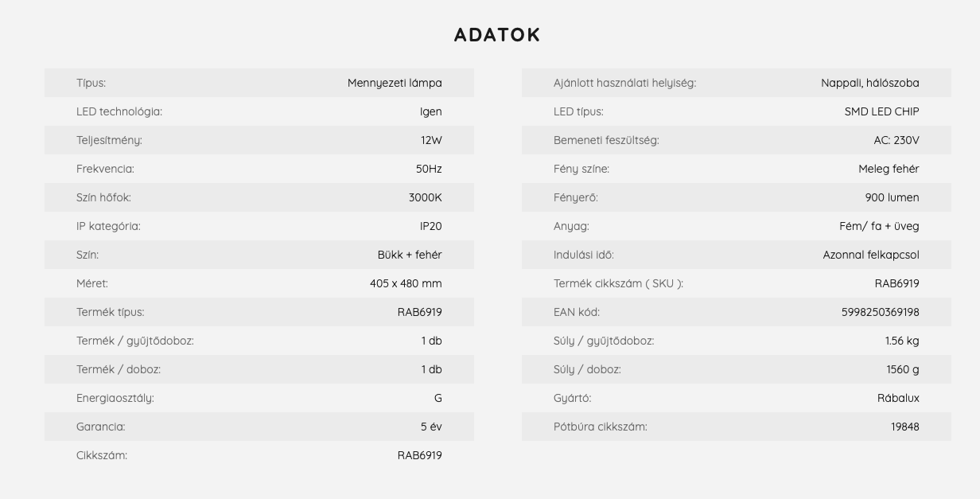
Task: Click the Nappali, hálószoba room value
Action: [x=870, y=83]
